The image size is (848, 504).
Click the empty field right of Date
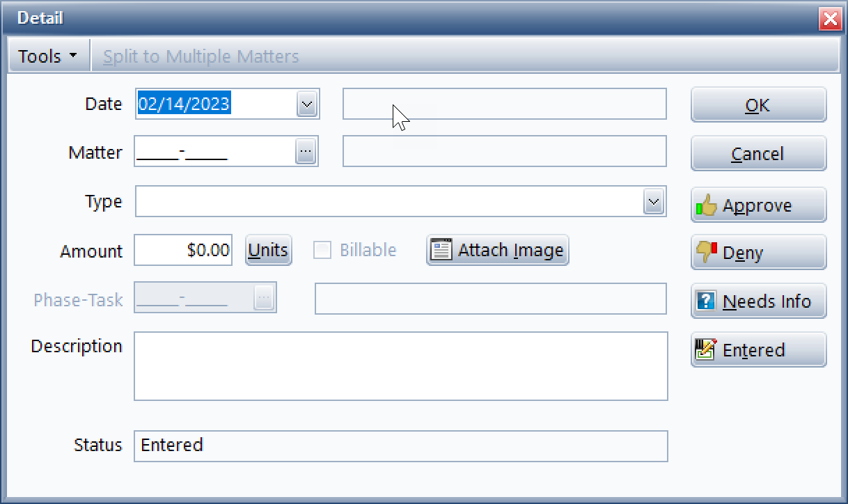pyautogui.click(x=504, y=104)
